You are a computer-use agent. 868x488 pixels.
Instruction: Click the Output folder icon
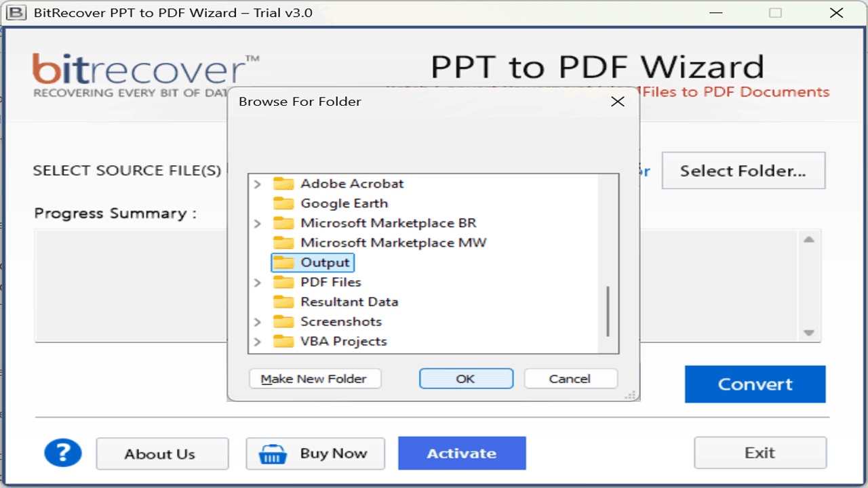[283, 262]
